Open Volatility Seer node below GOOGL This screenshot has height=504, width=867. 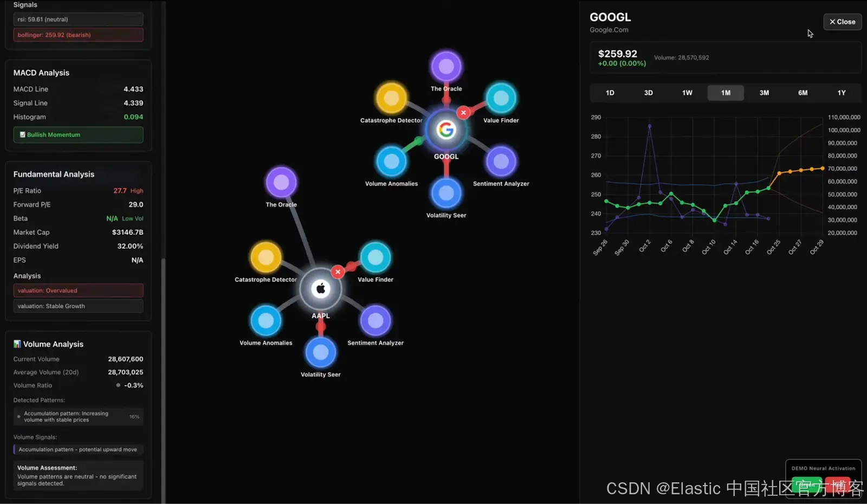pos(446,193)
